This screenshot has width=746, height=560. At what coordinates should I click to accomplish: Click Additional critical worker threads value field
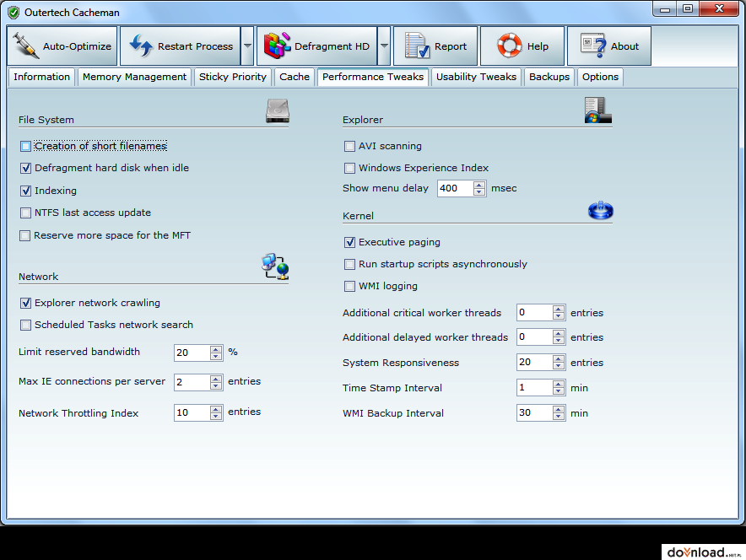tap(535, 313)
